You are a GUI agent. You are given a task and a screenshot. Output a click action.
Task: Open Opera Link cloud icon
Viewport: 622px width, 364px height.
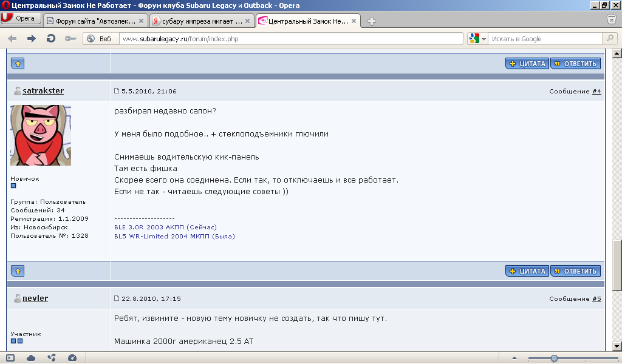(31, 358)
